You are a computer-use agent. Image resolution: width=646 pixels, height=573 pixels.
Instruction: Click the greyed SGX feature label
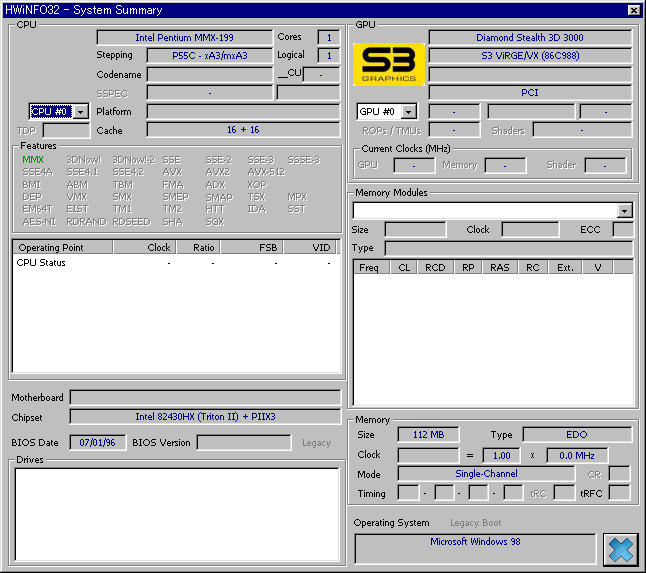pyautogui.click(x=215, y=222)
